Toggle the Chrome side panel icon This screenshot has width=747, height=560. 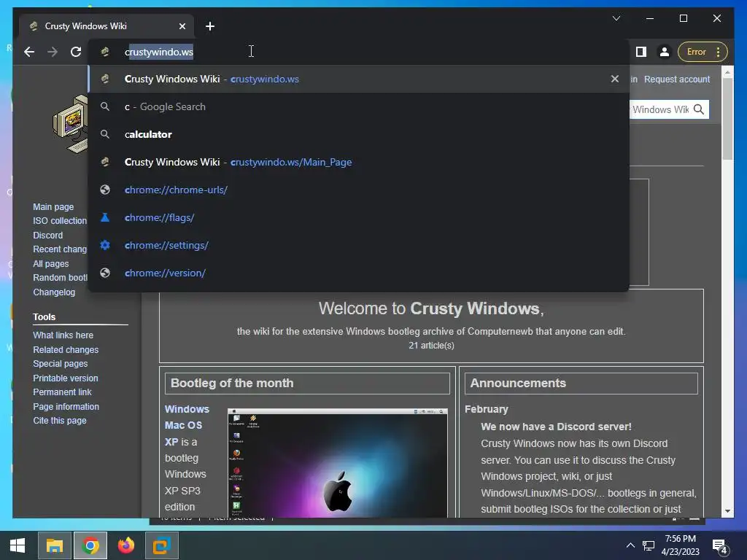pyautogui.click(x=641, y=52)
